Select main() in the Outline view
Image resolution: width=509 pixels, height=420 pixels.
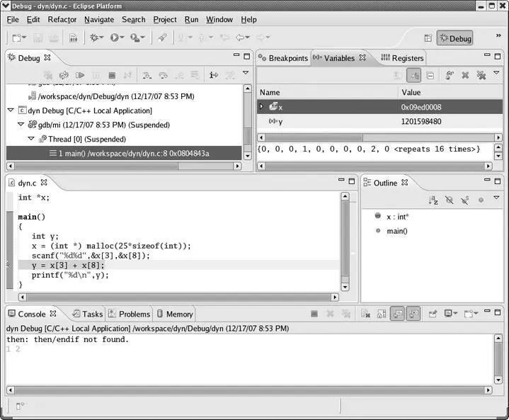click(x=396, y=231)
